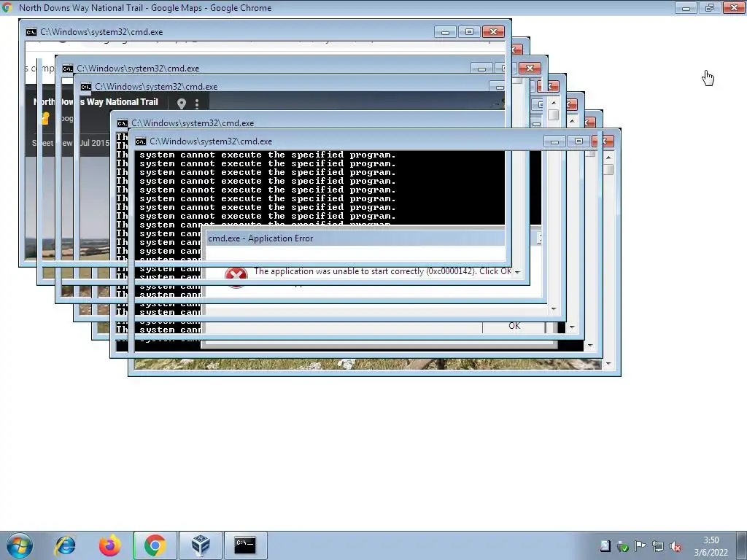Click the leftmost system tray icon

tap(605, 546)
